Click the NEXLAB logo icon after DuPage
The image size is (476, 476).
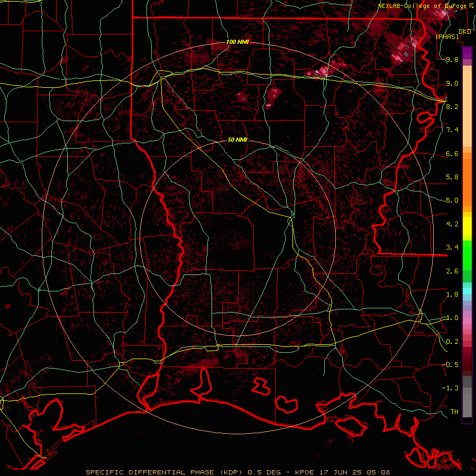(471, 6)
